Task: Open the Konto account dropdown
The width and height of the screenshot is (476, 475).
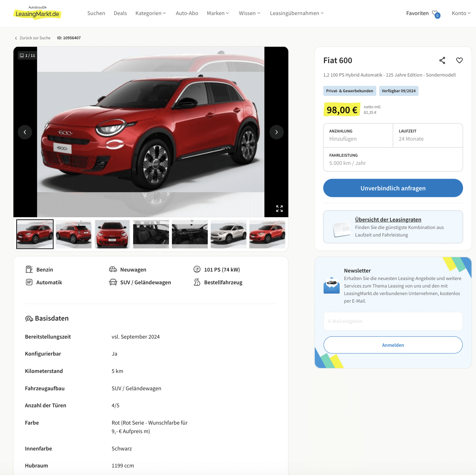Action: pos(461,13)
